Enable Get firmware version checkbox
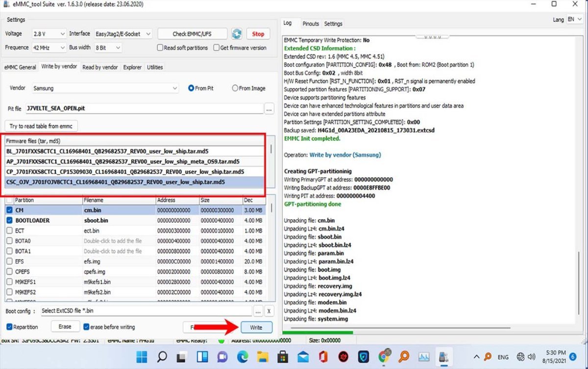The width and height of the screenshot is (588, 369). [x=216, y=47]
